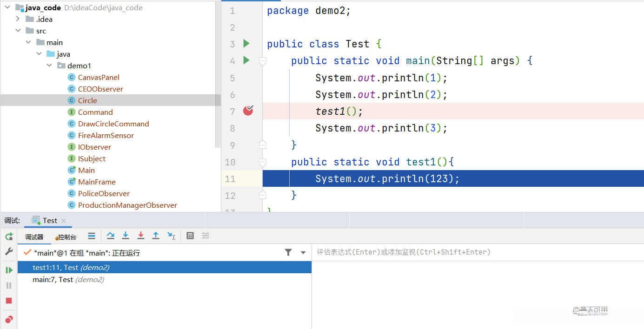Click the Step Into icon

tap(126, 236)
